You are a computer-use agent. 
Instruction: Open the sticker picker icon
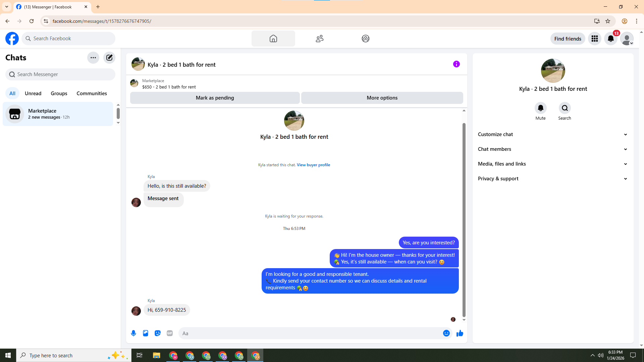click(158, 333)
